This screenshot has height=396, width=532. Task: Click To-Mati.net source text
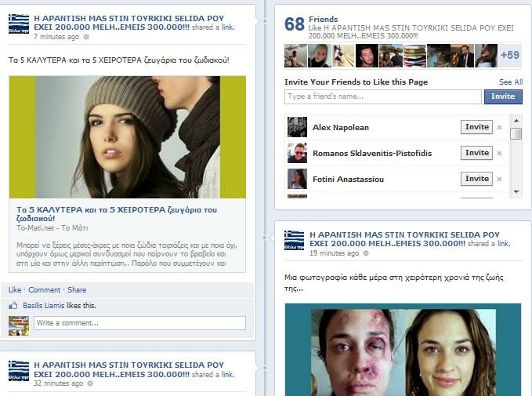[52, 228]
